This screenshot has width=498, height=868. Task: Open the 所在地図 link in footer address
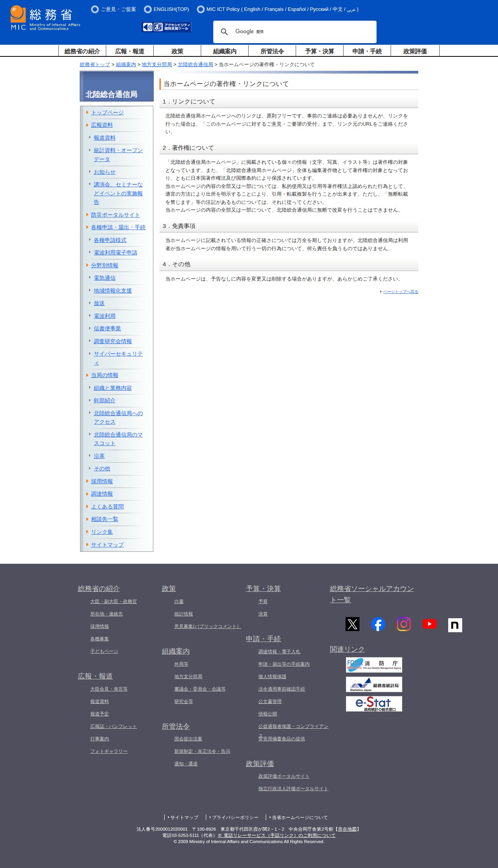point(347,829)
